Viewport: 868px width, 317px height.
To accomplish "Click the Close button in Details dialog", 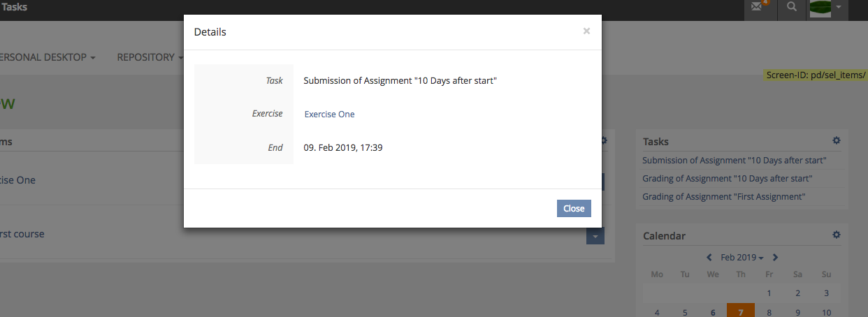I will coord(574,208).
